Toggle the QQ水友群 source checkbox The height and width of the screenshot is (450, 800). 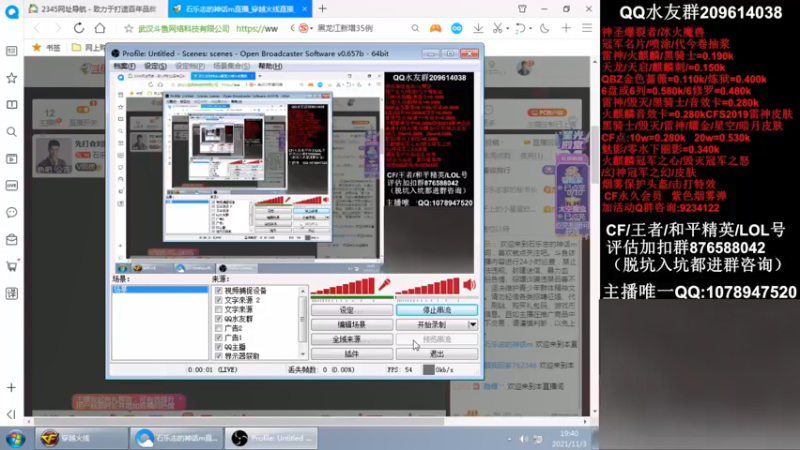click(219, 319)
